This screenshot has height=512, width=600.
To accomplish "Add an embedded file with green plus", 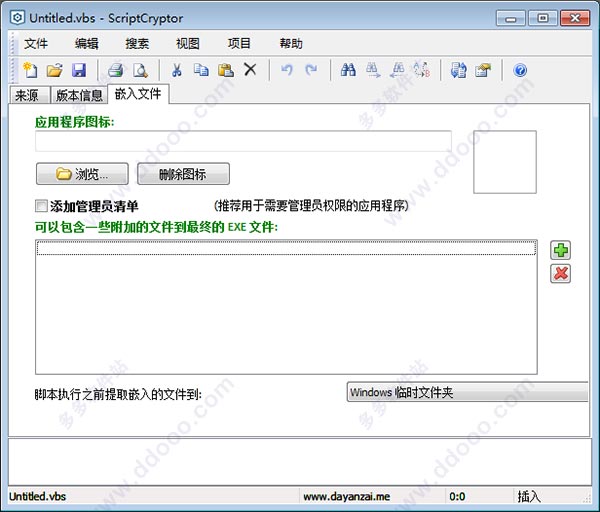I will click(561, 250).
